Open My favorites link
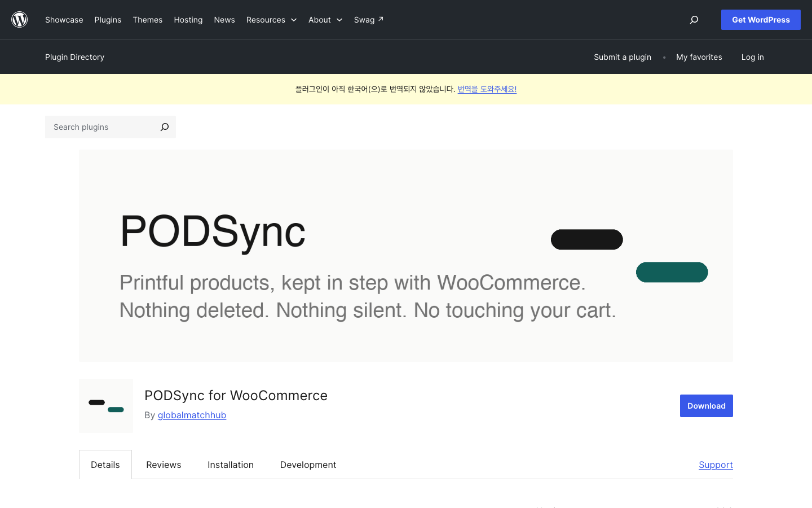The image size is (812, 508). 699,57
